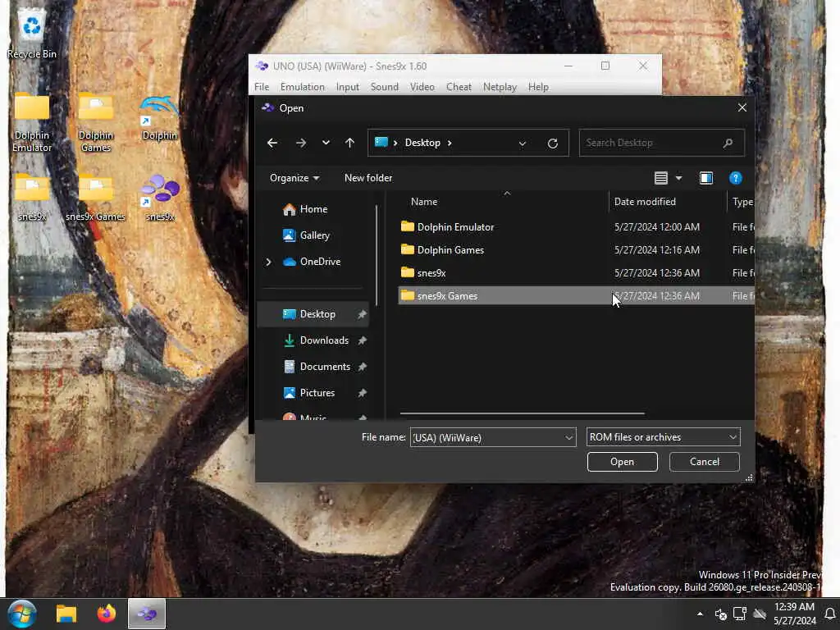Click the search magnifier icon

coord(728,143)
